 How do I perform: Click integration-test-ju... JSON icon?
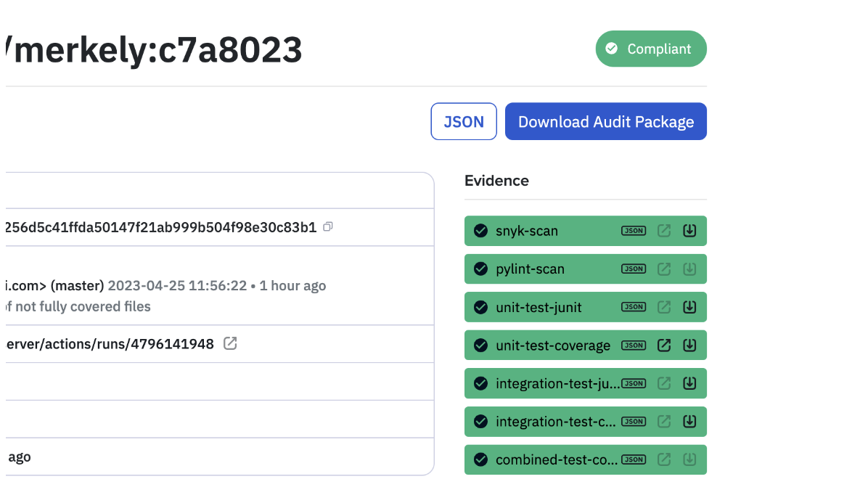click(634, 383)
